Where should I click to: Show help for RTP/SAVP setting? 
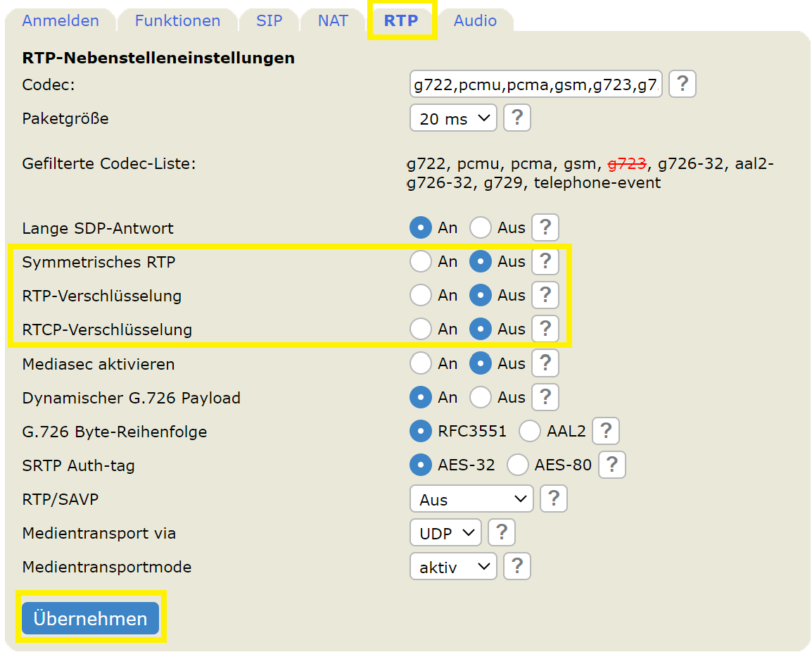coord(554,499)
